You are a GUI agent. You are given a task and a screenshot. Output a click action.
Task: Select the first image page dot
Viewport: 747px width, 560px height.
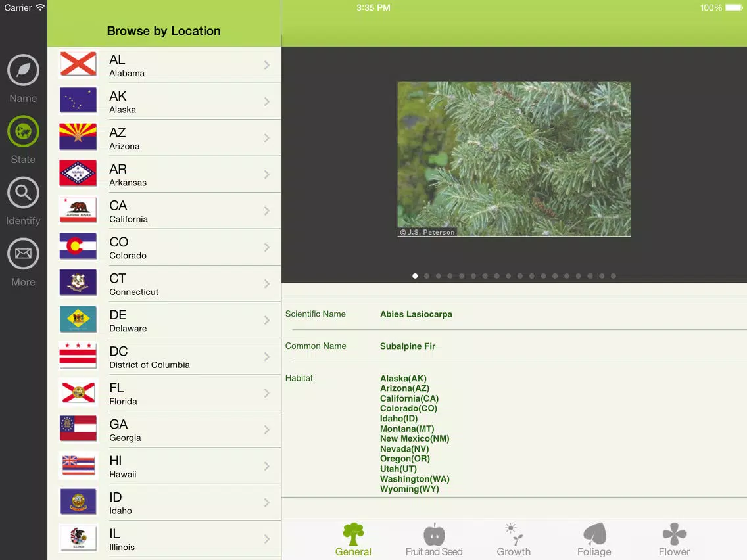[x=415, y=276]
